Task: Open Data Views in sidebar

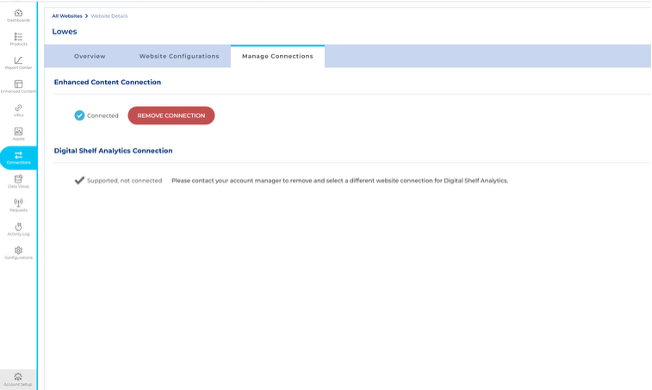Action: [x=18, y=181]
